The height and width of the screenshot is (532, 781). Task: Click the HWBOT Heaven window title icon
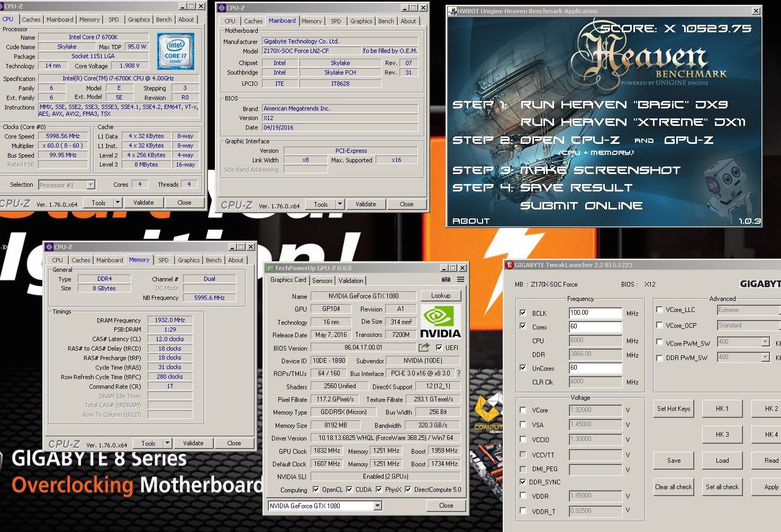(452, 11)
